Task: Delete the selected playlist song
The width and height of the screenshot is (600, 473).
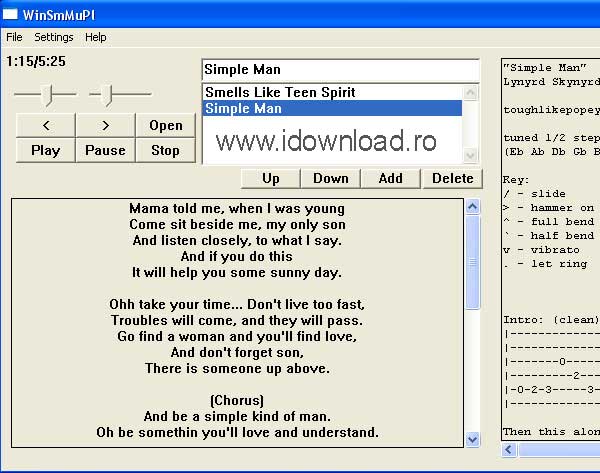Action: [452, 179]
